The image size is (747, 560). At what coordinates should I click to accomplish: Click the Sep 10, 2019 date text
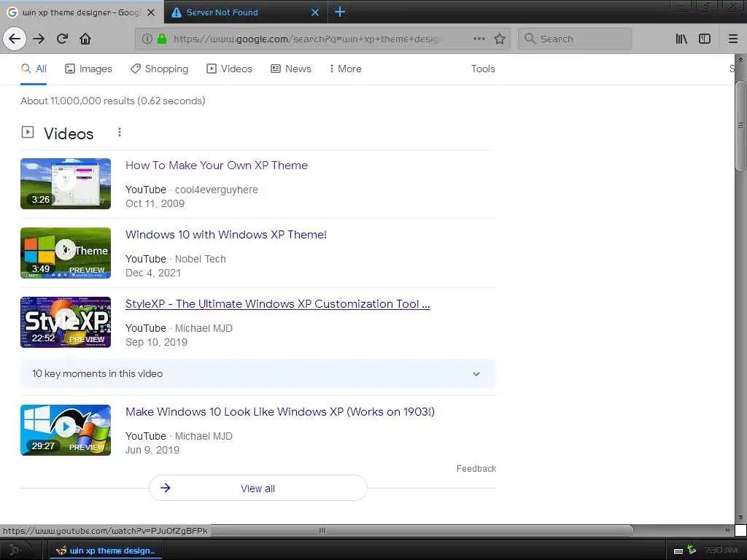coord(156,343)
